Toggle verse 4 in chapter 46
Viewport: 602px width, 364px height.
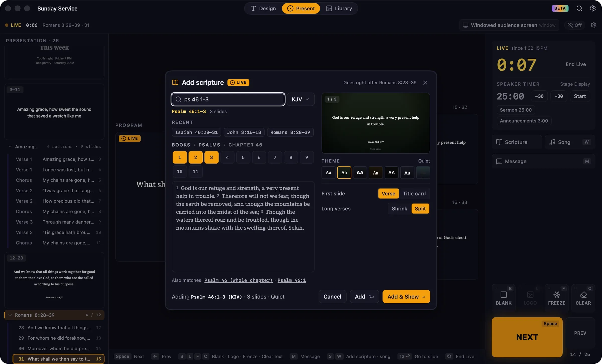click(x=227, y=157)
